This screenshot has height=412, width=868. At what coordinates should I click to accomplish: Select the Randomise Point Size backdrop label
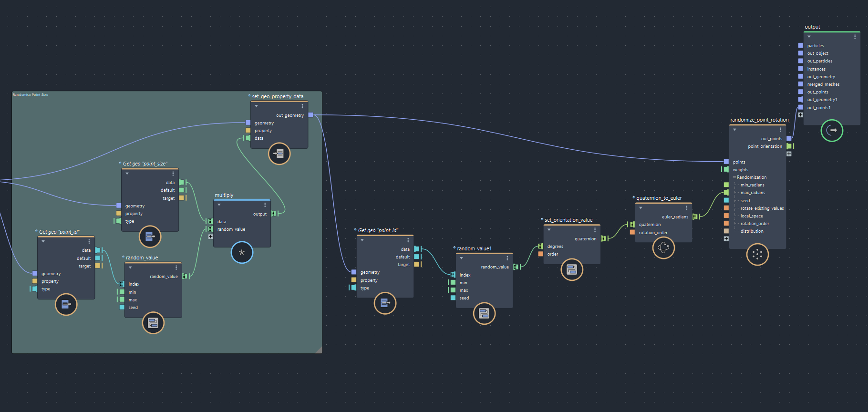[x=30, y=95]
